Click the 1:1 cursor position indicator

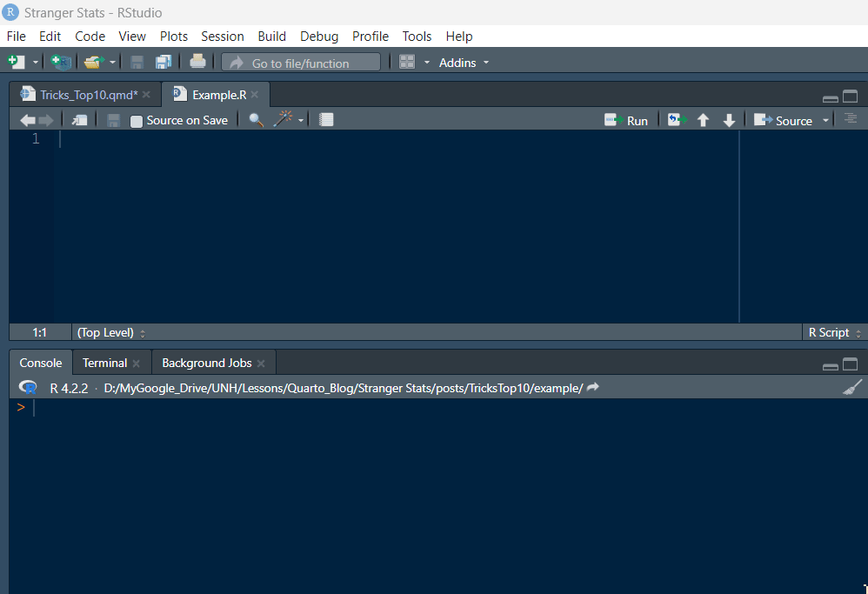pos(39,332)
